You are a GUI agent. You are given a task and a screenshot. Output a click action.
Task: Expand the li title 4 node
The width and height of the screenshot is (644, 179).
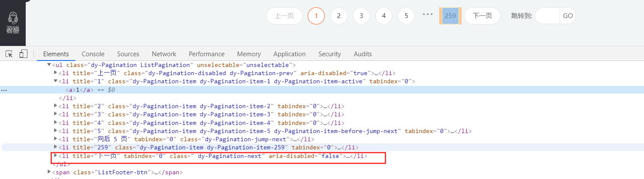[x=56, y=123]
